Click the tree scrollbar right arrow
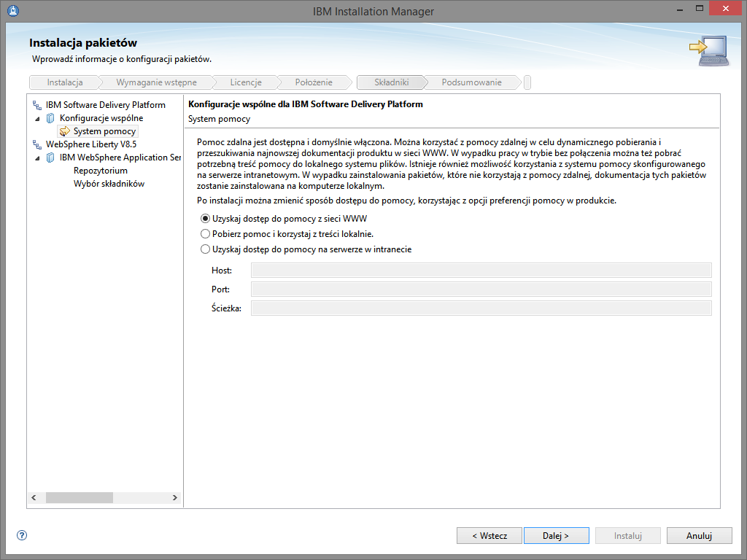The width and height of the screenshot is (747, 560). 175,497
